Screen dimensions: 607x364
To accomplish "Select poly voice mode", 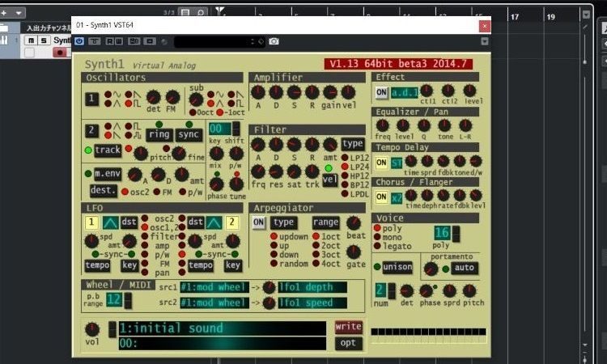I will click(x=377, y=228).
